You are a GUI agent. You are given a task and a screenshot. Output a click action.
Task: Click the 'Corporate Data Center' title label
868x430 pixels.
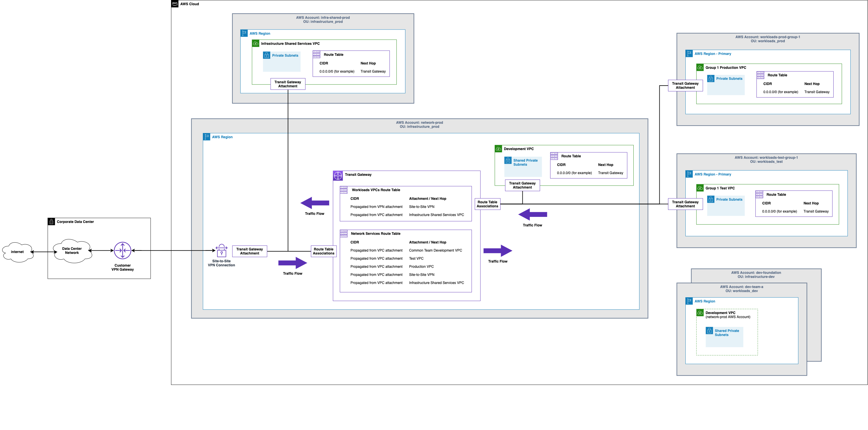[x=75, y=222]
